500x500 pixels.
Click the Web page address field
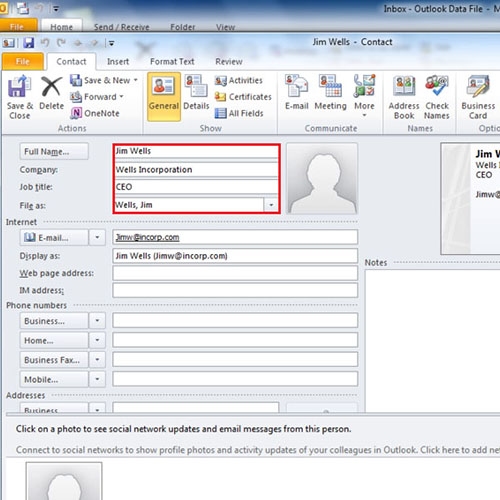point(235,273)
